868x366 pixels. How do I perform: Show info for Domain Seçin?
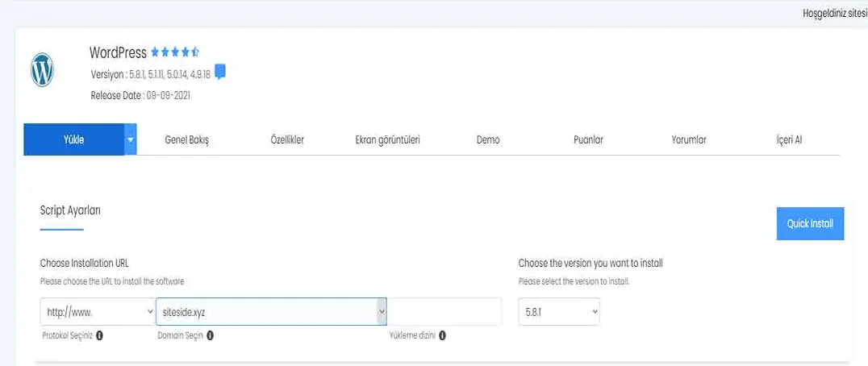tap(211, 335)
